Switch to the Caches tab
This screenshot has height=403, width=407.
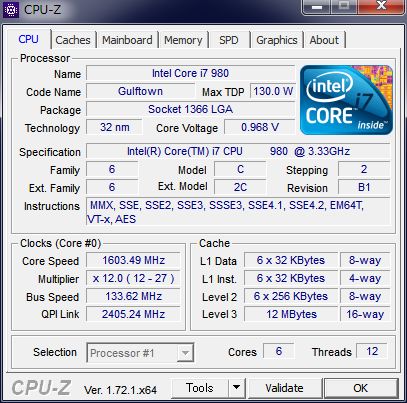73,40
